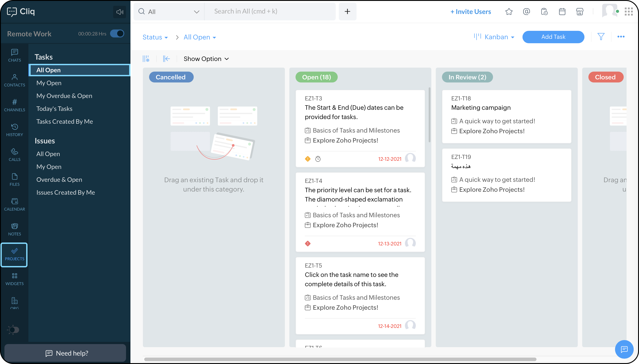This screenshot has height=364, width=639.
Task: Click the Invite Users link
Action: [471, 12]
